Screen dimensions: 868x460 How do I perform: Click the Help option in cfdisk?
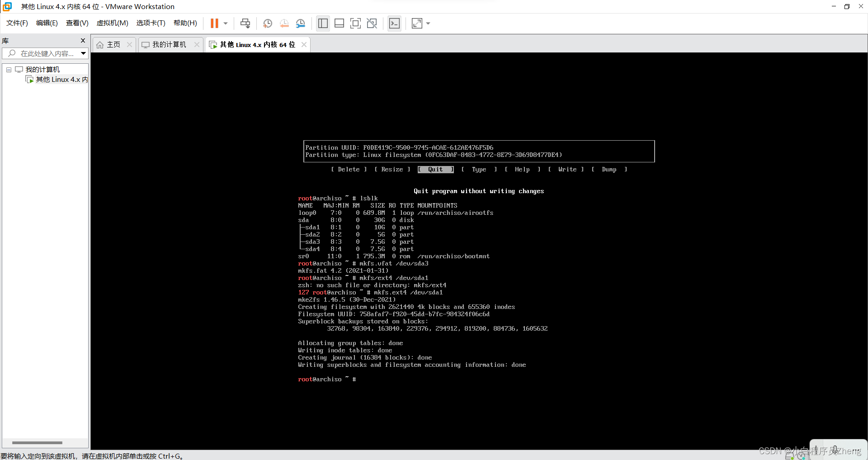[x=522, y=169]
